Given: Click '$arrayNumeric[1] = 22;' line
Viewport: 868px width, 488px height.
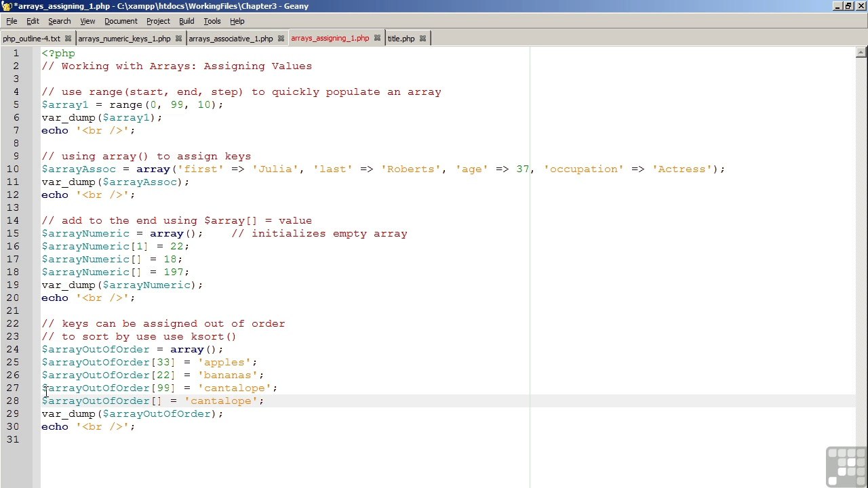Looking at the screenshot, I should pos(115,246).
